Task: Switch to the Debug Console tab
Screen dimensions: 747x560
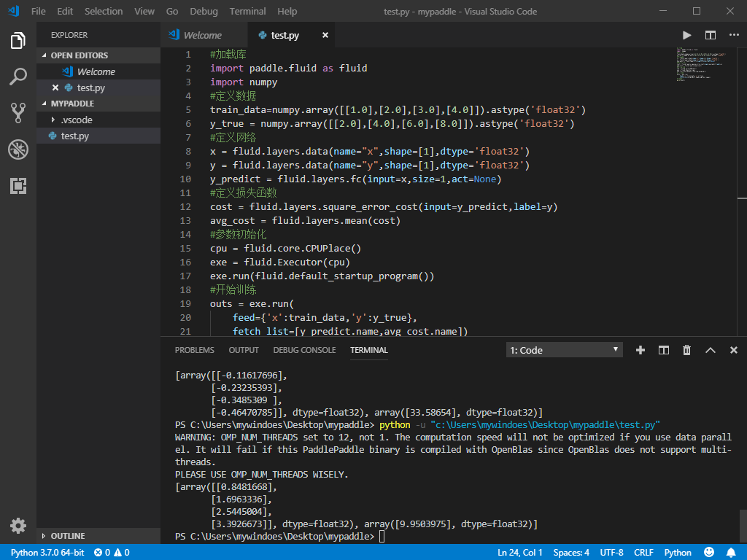Action: 304,351
